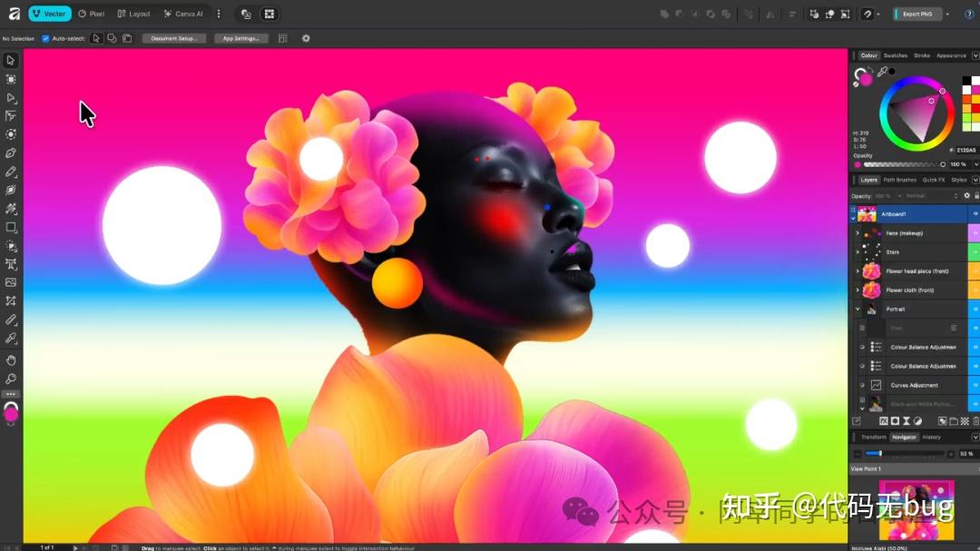980x551 pixels.
Task: Open the Swatches panel tab
Action: 896,54
